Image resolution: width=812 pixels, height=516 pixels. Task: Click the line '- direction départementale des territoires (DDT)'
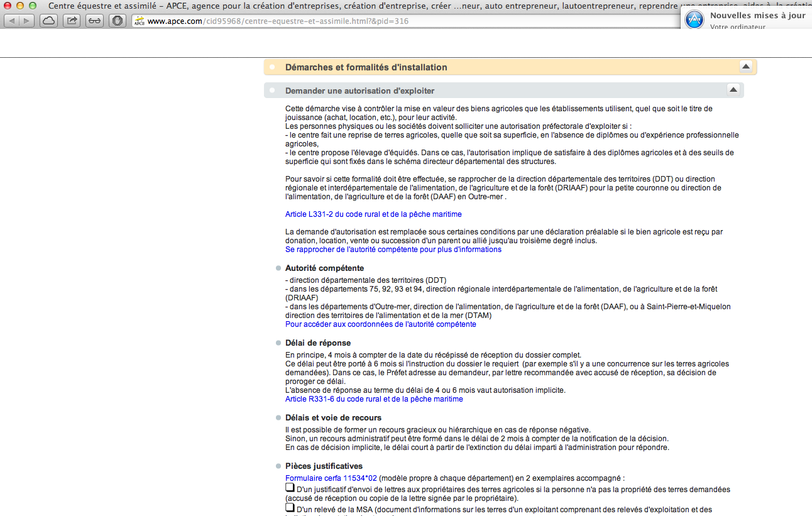[366, 280]
